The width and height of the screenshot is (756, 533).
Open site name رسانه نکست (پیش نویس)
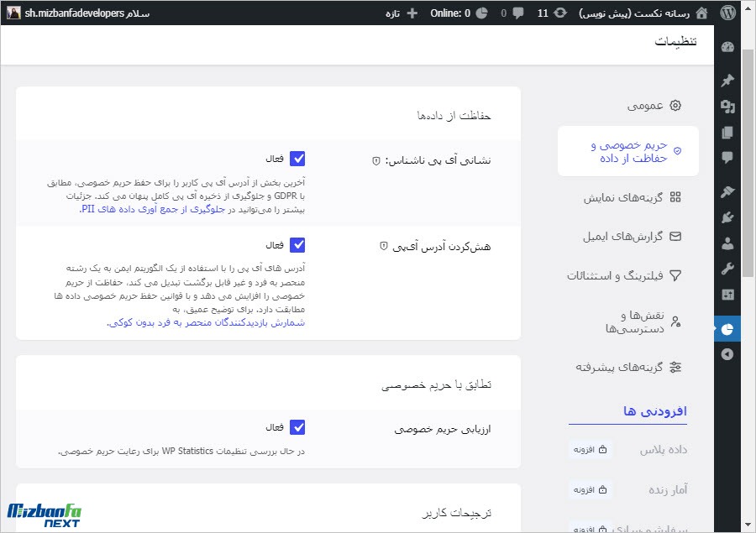pos(634,13)
